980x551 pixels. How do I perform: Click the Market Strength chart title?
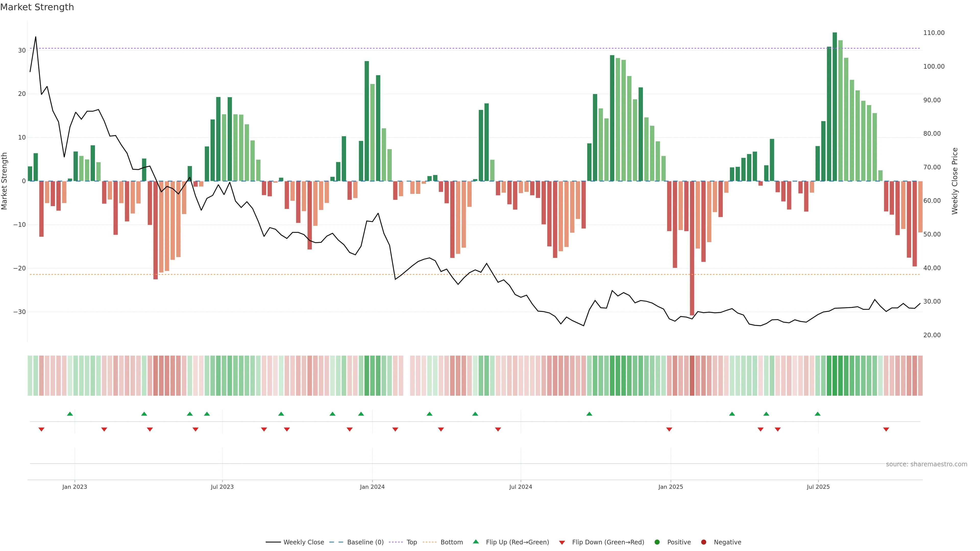point(37,7)
